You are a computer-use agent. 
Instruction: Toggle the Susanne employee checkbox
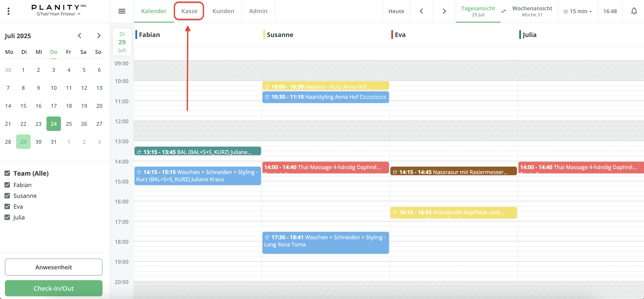point(7,195)
